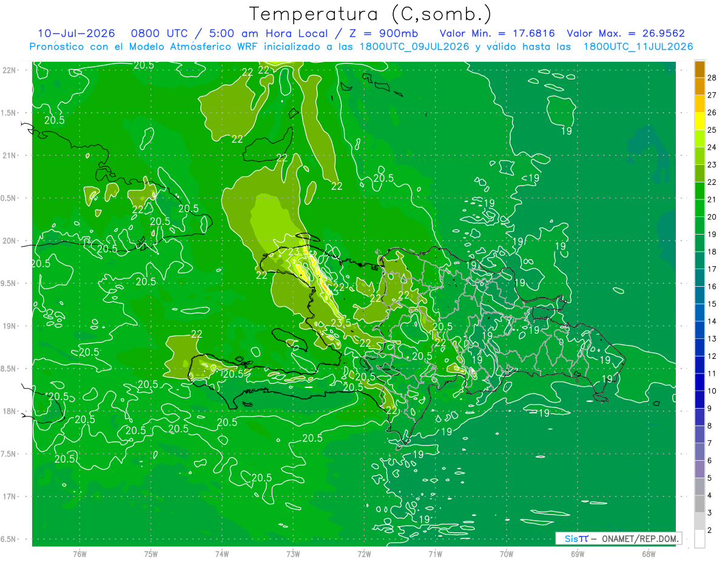Click the title 'Temperatura (C,somb.)'

[370, 14]
